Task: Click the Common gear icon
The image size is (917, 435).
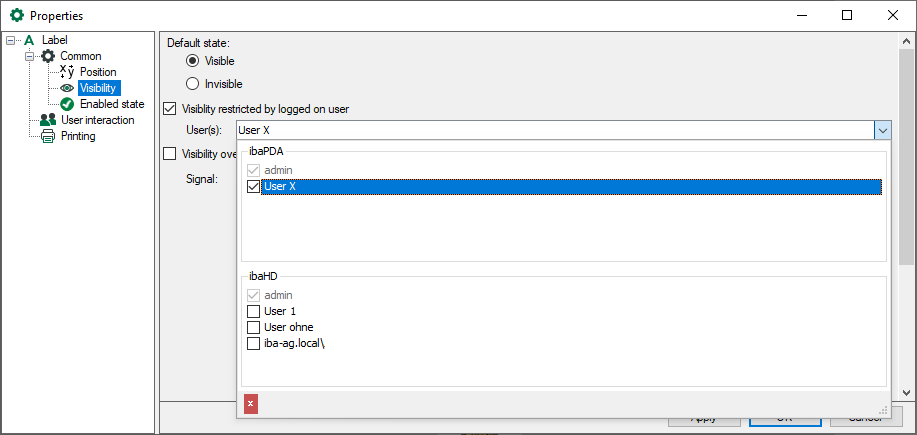Action: pos(47,56)
